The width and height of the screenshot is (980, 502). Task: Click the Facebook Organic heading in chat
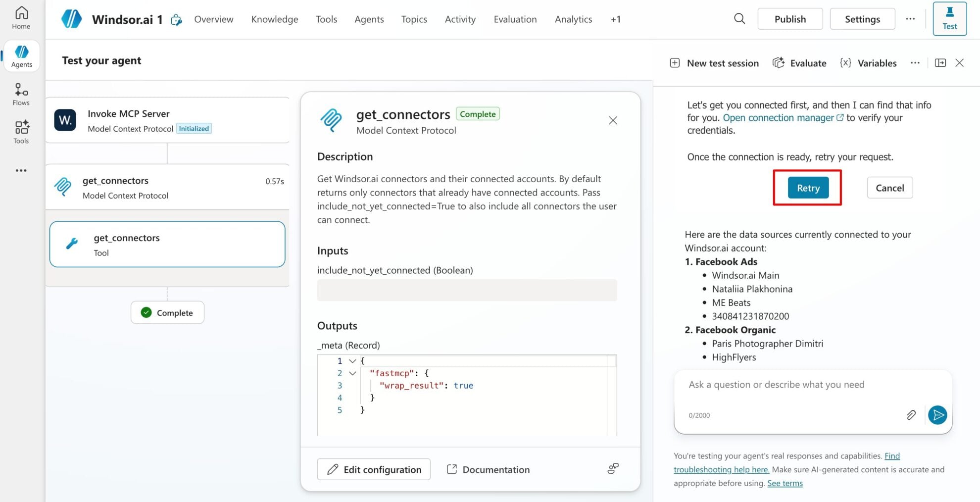tap(735, 330)
